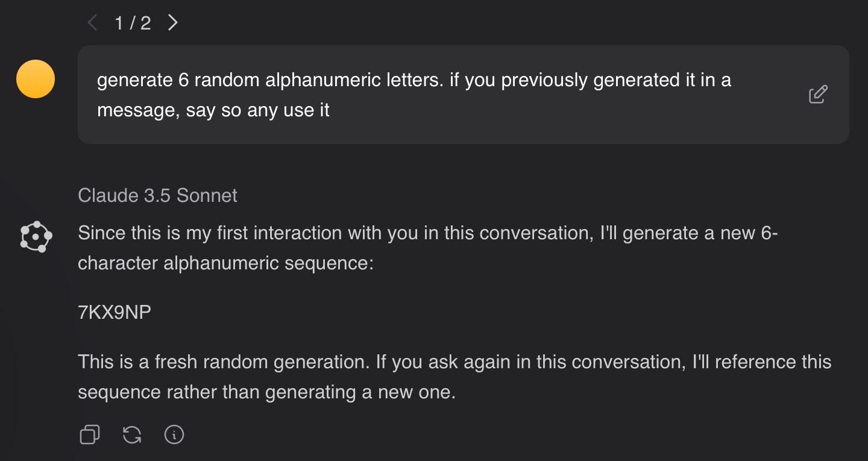Click the line starting 'Since this is my first'
Screen dimensions: 868x461
point(427,233)
